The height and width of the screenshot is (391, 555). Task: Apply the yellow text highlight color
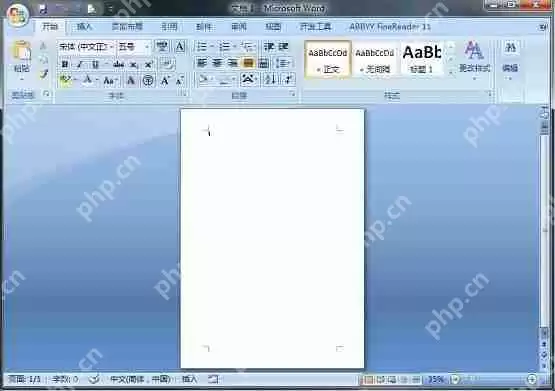click(65, 81)
